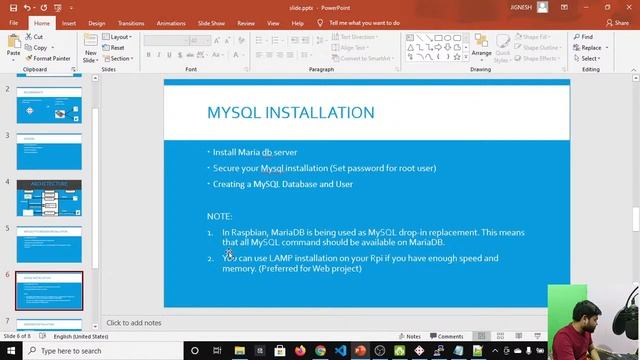This screenshot has height=360, width=640.
Task: Open the Help tab
Action: pyautogui.click(x=298, y=23)
